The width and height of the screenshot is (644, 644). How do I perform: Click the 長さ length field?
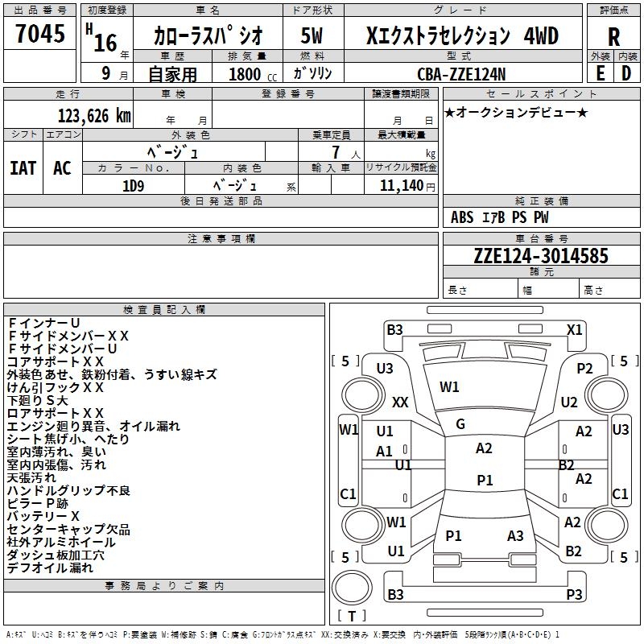click(481, 290)
